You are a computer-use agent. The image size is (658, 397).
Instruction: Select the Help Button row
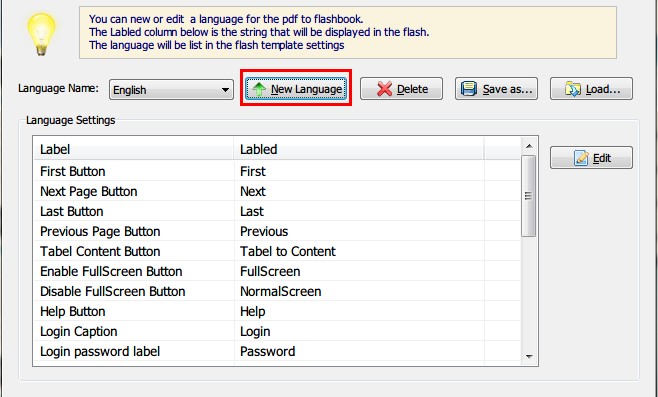pyautogui.click(x=277, y=311)
